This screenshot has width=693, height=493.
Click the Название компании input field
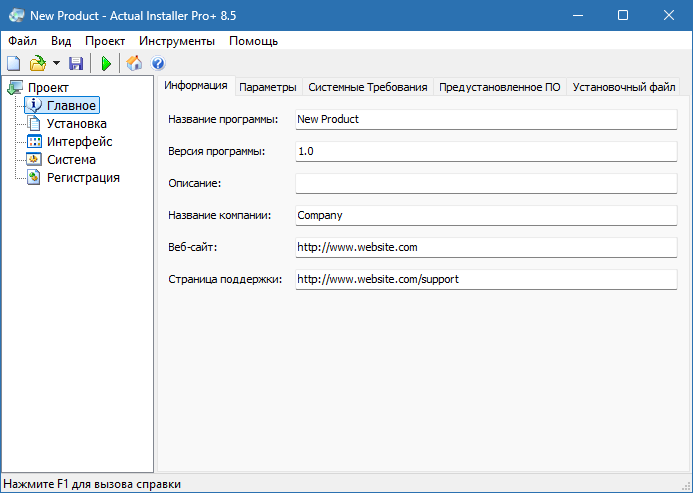[x=486, y=215]
